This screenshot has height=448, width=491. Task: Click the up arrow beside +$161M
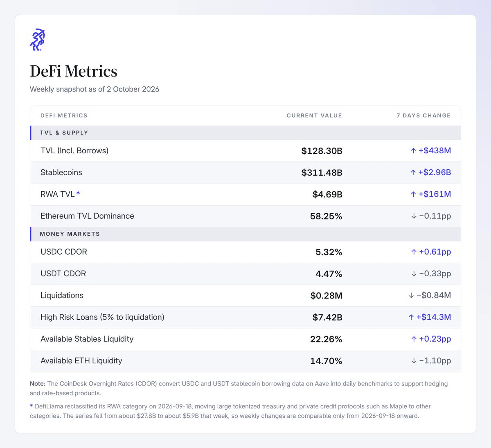click(x=413, y=194)
